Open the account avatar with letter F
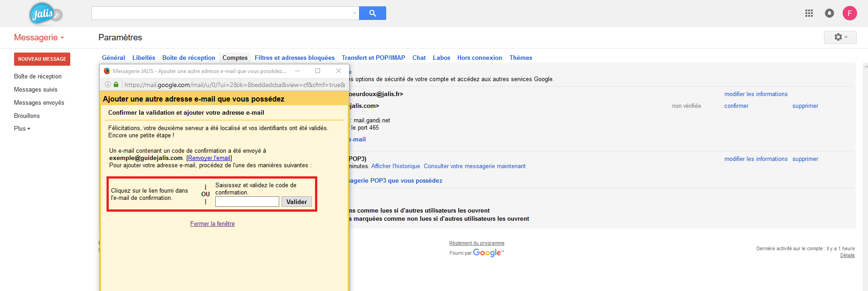This screenshot has width=868, height=291. [x=849, y=13]
